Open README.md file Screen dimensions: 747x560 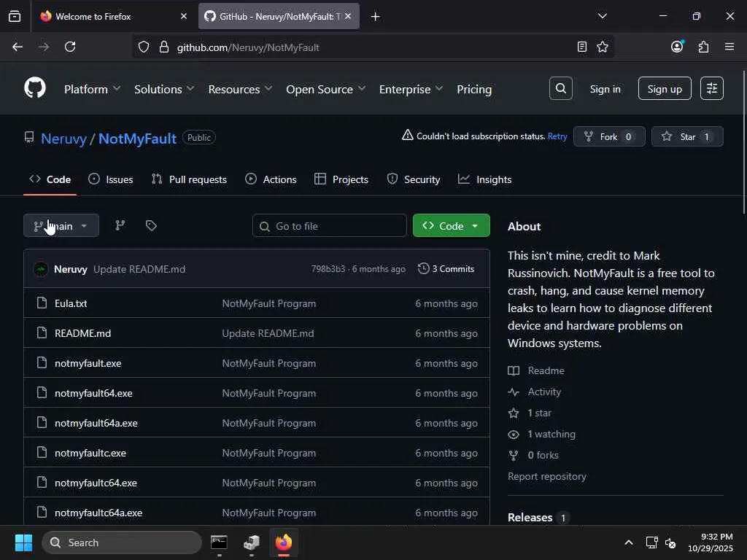coord(83,333)
